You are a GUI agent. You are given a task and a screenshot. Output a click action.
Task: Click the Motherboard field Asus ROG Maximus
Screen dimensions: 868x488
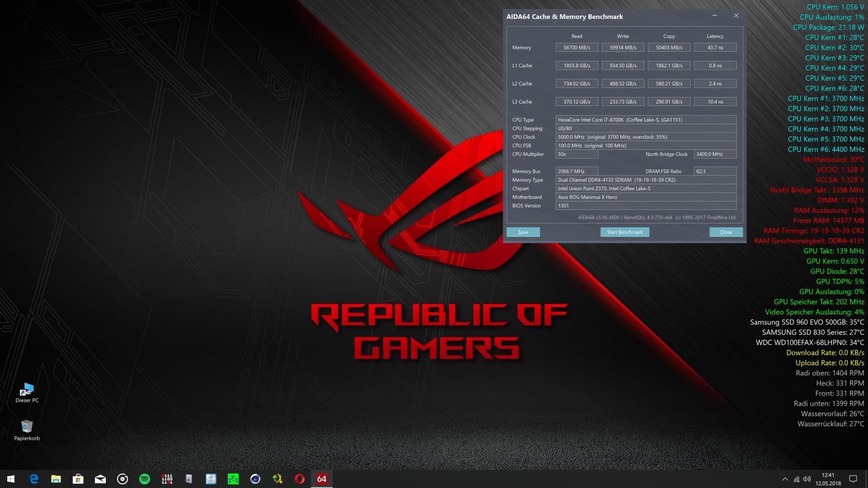click(646, 197)
